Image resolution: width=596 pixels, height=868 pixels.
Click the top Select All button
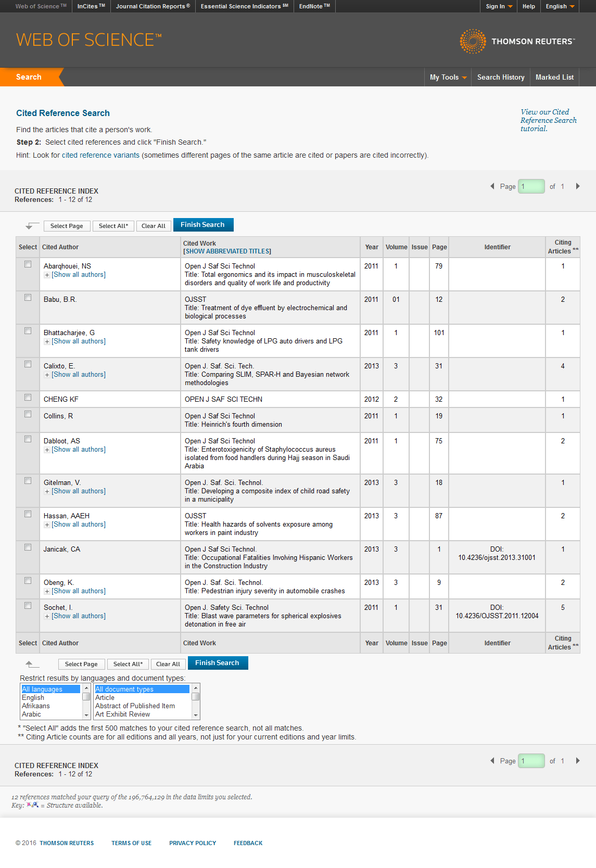[113, 226]
